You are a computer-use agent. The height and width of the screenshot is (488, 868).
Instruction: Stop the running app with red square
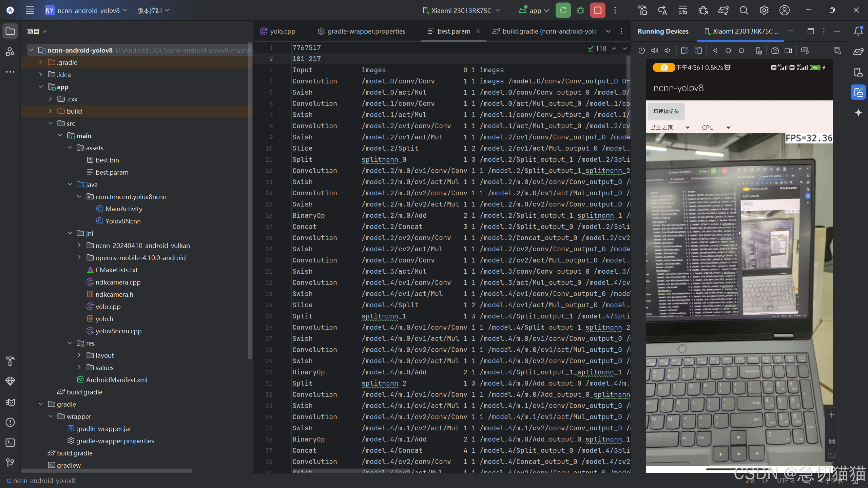tap(598, 11)
